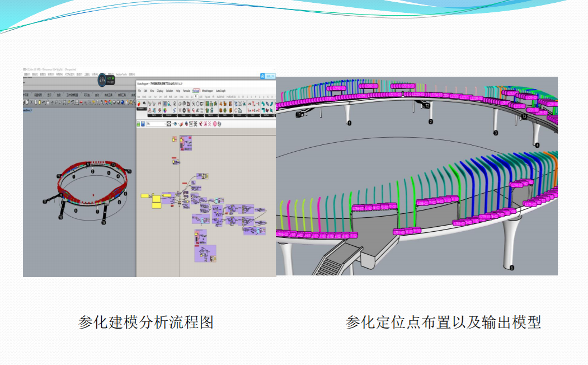Click the red -1 component icon

tap(258, 104)
